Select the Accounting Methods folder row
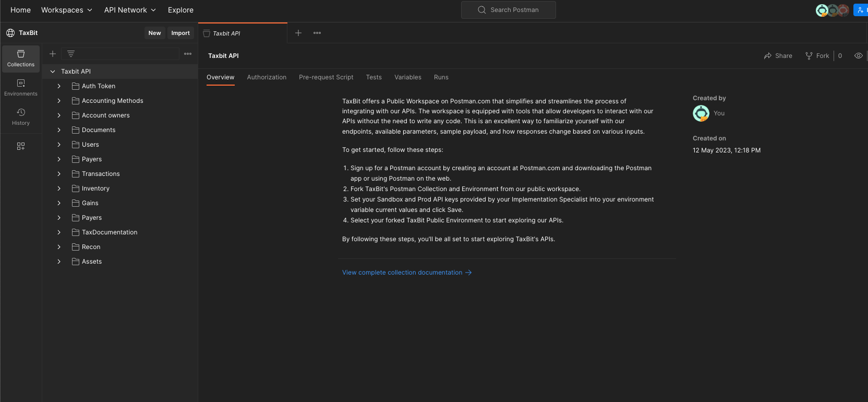This screenshot has height=402, width=868. point(120,101)
